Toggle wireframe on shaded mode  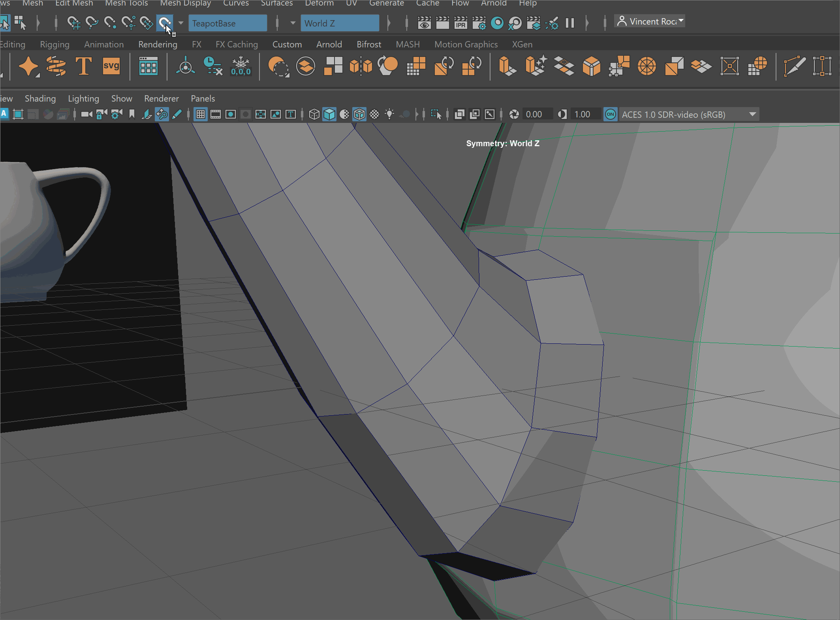(x=359, y=115)
